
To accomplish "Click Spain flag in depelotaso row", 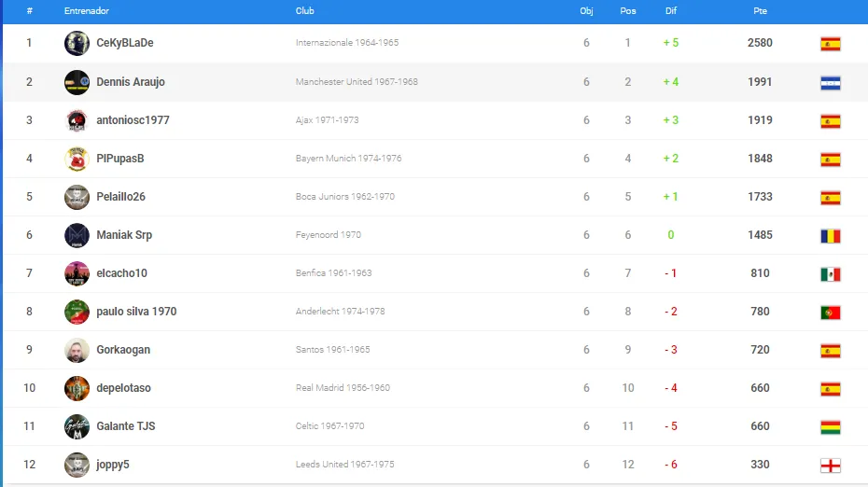I will tap(831, 388).
